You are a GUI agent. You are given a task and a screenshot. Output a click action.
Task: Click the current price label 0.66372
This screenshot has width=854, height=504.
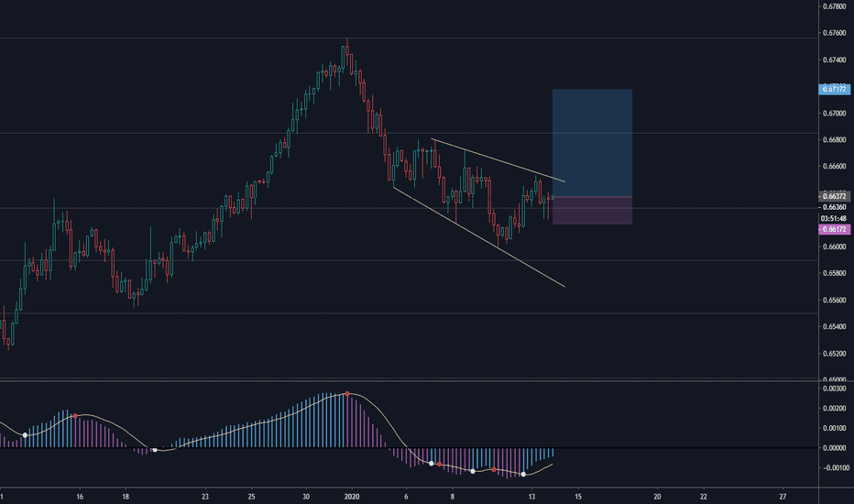tap(834, 196)
